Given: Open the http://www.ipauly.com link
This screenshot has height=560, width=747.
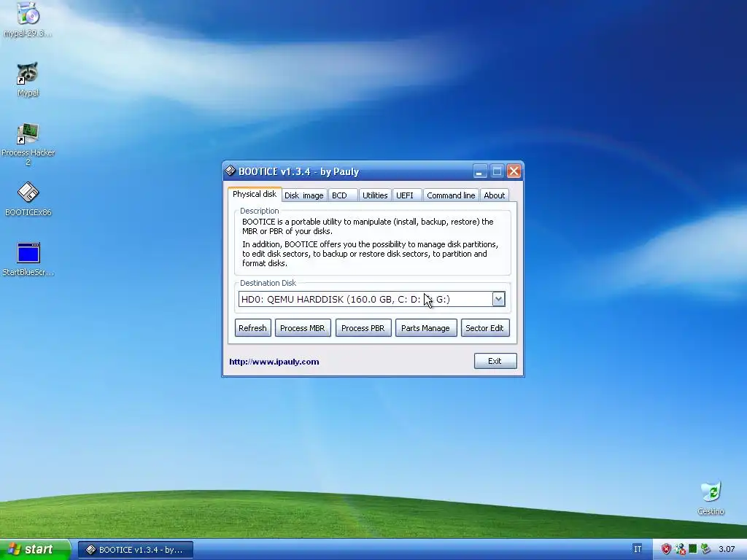Looking at the screenshot, I should (x=274, y=362).
